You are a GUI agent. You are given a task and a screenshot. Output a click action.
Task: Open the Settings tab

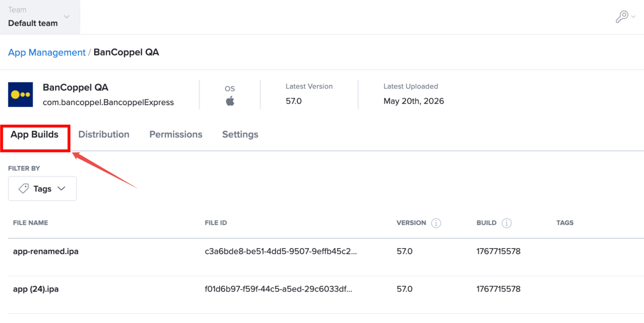(240, 134)
